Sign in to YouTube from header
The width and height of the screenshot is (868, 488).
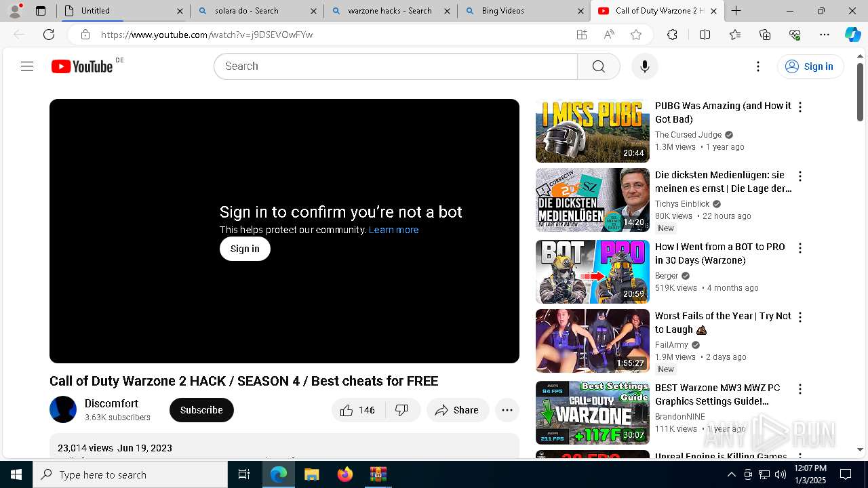[x=810, y=66]
